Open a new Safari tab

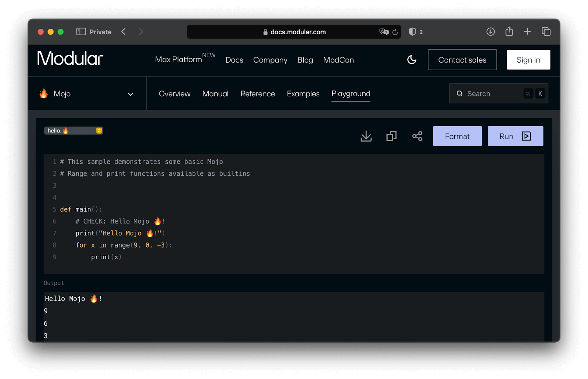[x=527, y=32]
